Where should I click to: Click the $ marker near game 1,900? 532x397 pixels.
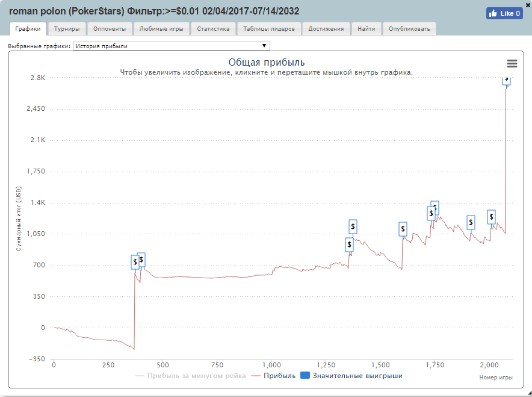point(471,223)
